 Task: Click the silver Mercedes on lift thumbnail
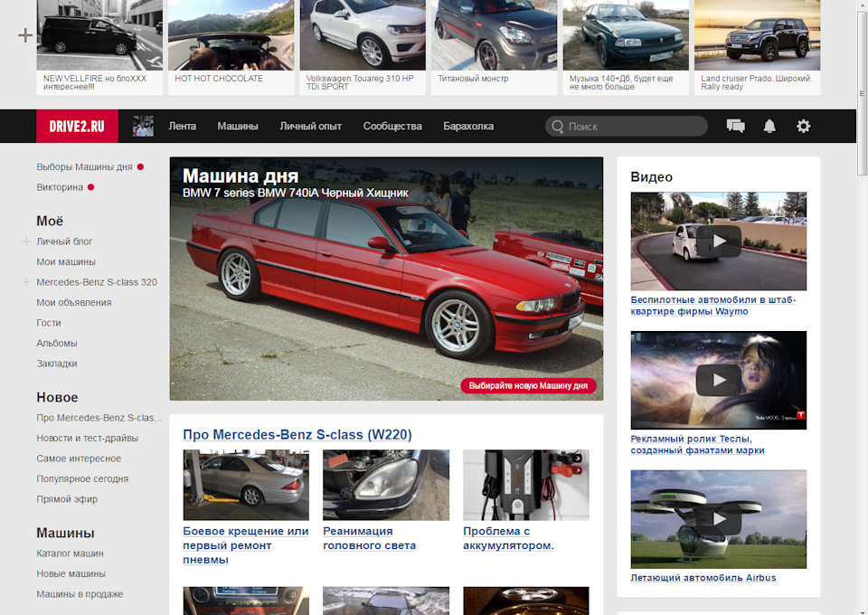coord(246,485)
